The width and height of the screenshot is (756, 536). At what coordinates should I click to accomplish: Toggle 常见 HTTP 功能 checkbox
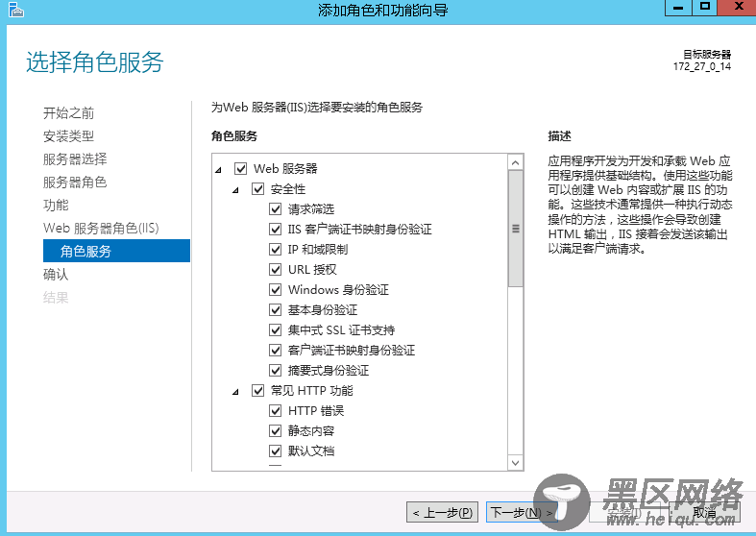click(258, 390)
